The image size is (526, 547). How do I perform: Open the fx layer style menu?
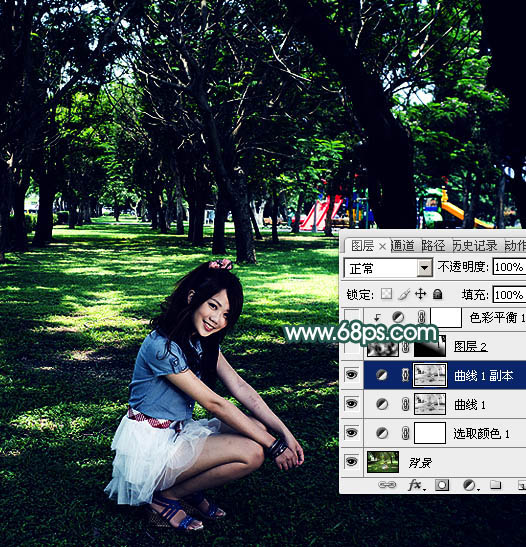tap(416, 485)
